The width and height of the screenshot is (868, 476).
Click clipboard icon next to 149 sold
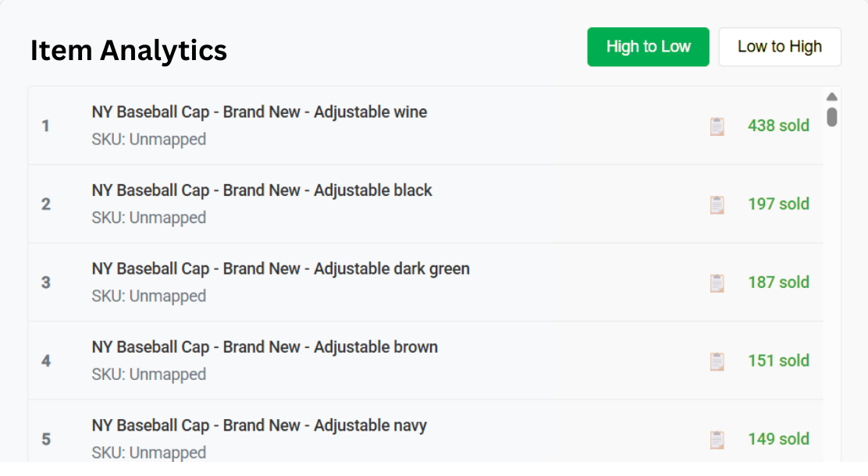coord(717,440)
